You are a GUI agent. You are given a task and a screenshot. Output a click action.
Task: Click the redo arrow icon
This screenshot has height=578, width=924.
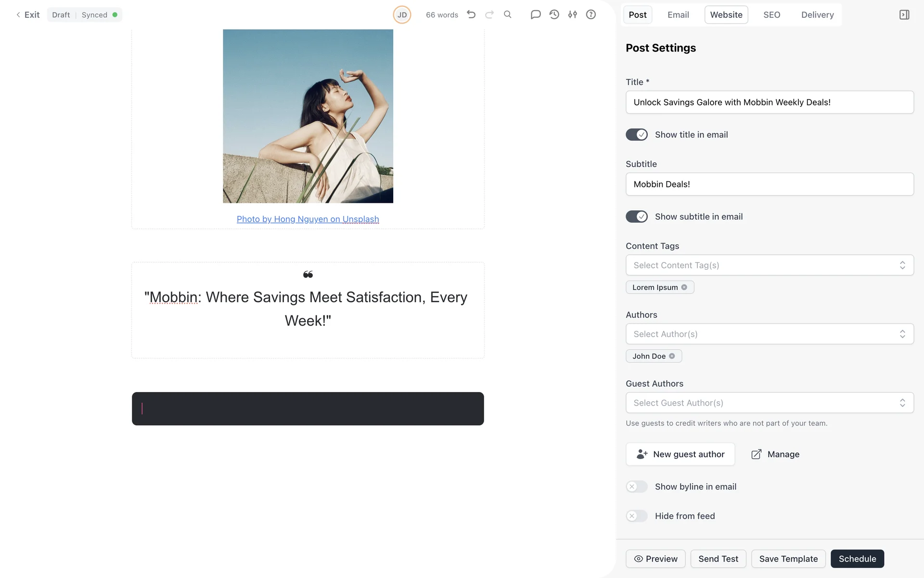click(x=489, y=14)
